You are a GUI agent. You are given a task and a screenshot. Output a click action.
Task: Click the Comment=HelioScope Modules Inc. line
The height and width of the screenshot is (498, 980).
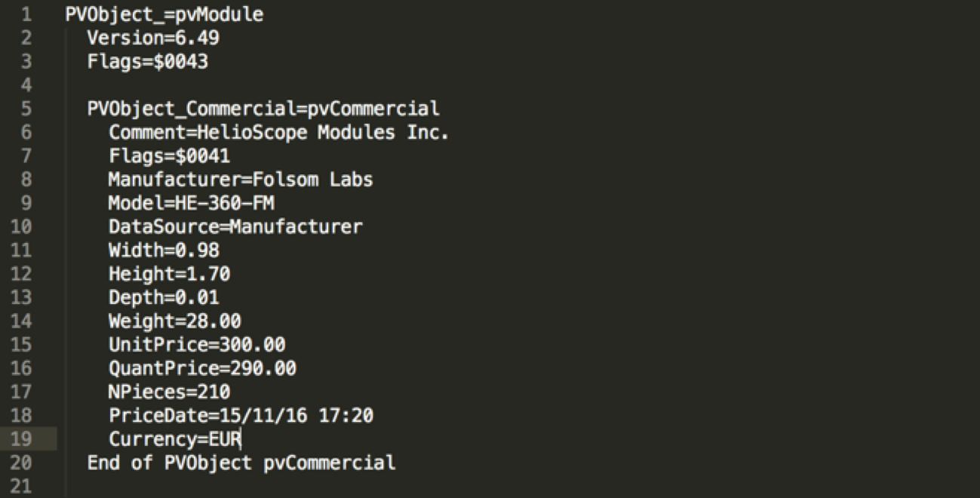279,133
